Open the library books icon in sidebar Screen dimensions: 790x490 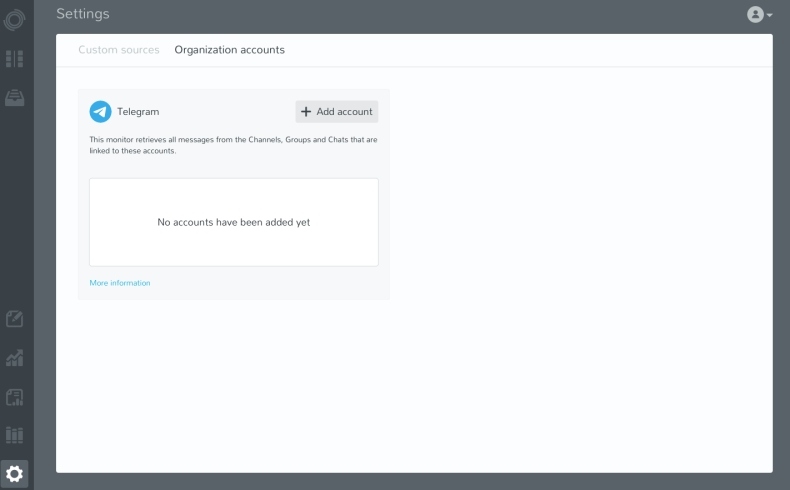[x=16, y=434]
